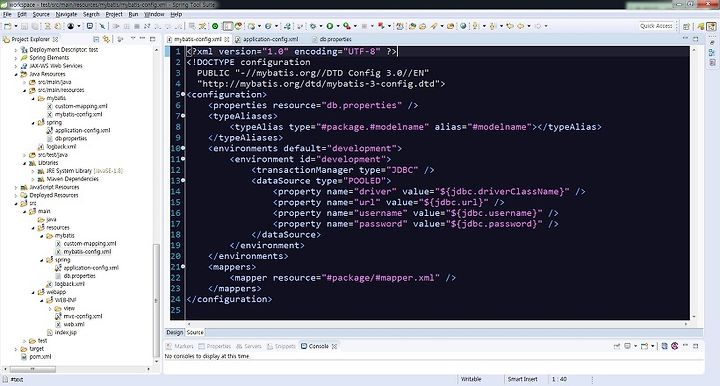Image resolution: width=720 pixels, height=386 pixels.
Task: Expand the target folder
Action: click(16, 349)
